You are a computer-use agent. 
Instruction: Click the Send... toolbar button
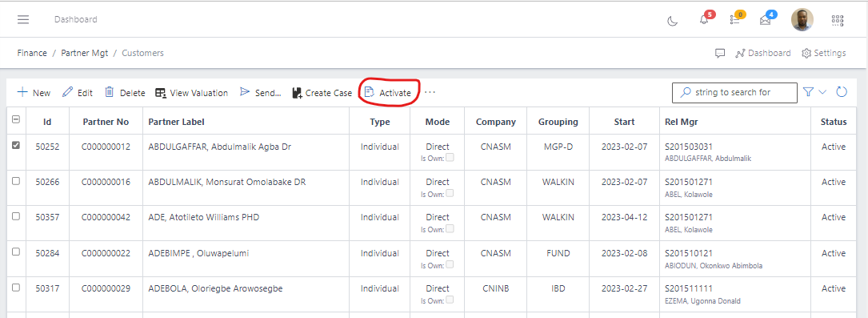tap(260, 93)
